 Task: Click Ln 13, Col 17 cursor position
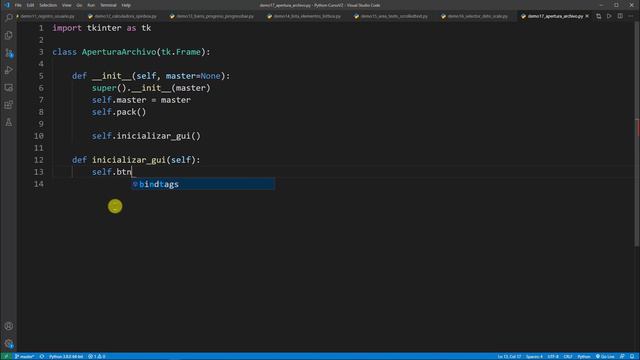pos(509,356)
